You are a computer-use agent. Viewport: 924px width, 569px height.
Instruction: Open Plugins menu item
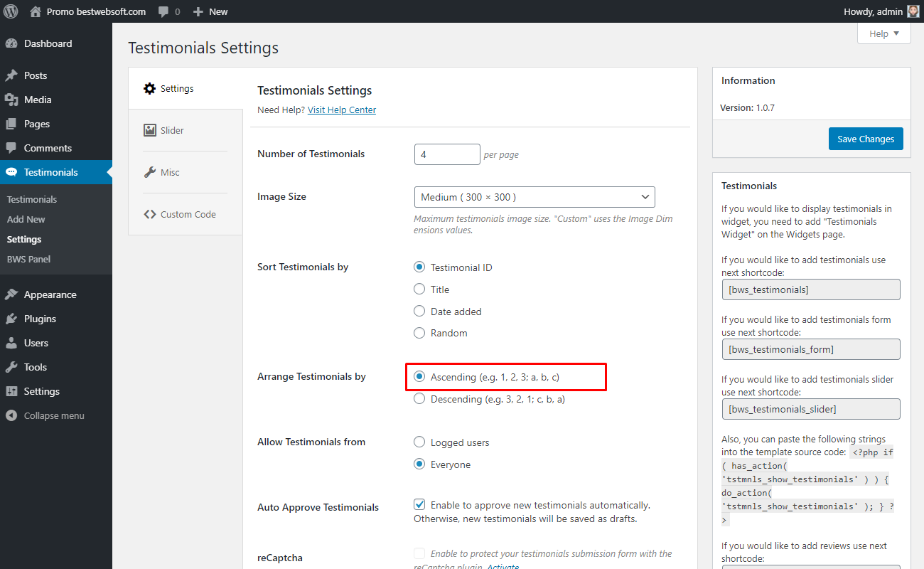tap(55, 319)
